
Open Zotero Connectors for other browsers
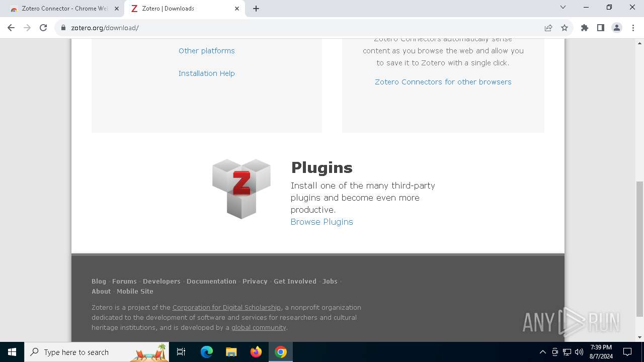[x=443, y=82]
